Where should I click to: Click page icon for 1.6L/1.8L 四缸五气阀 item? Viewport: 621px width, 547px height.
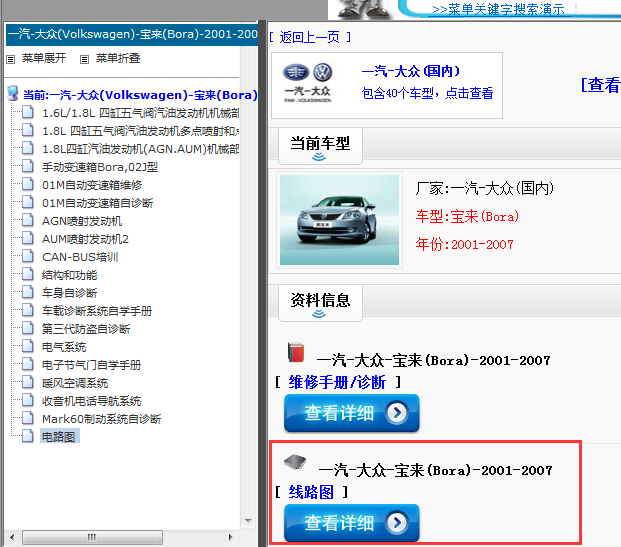[x=28, y=112]
